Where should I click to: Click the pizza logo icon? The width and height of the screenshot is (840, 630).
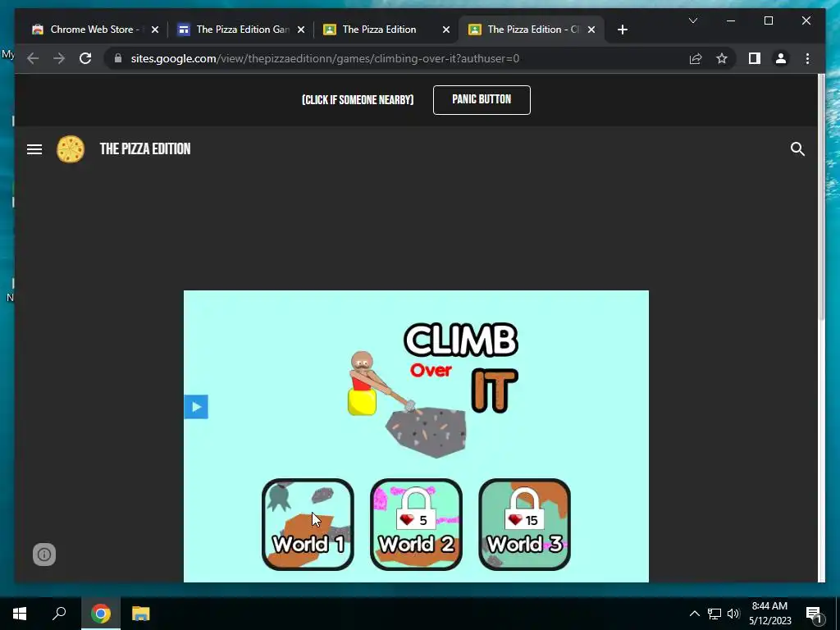click(x=71, y=149)
